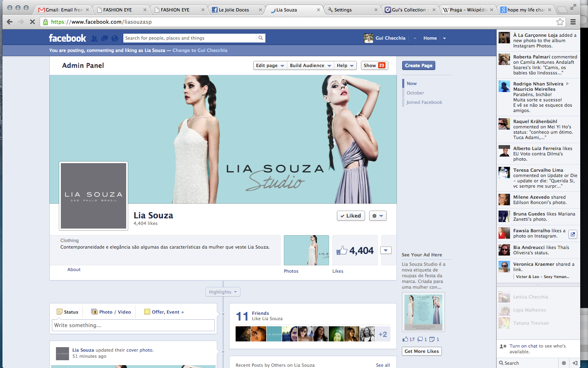The width and height of the screenshot is (588, 368).
Task: Click the browser address bar URL
Action: coord(101,22)
